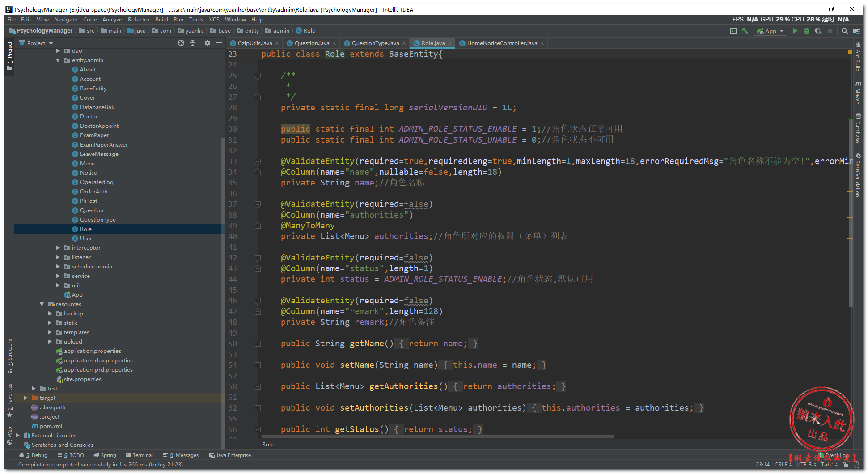The height and width of the screenshot is (474, 868).
Task: Run the App configuration
Action: click(795, 31)
